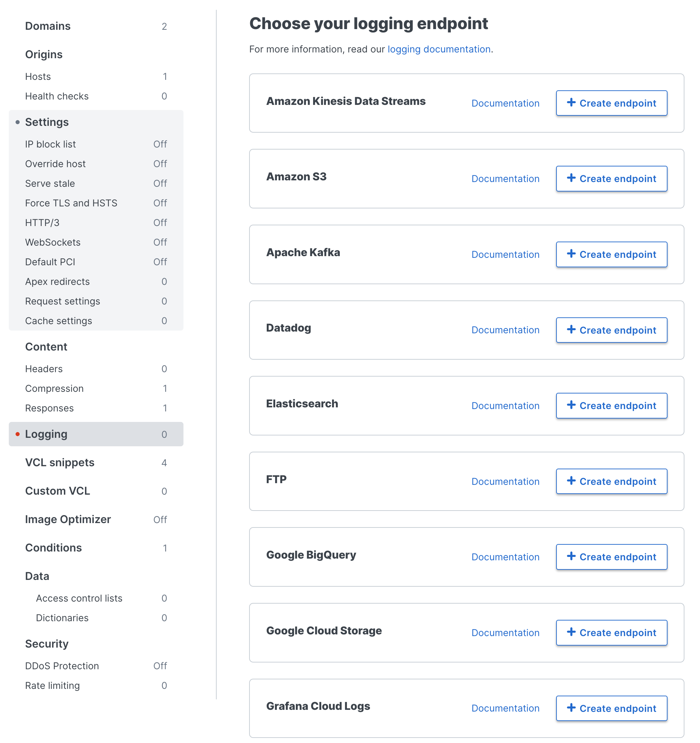
Task: Open the Domains section
Action: 48,26
